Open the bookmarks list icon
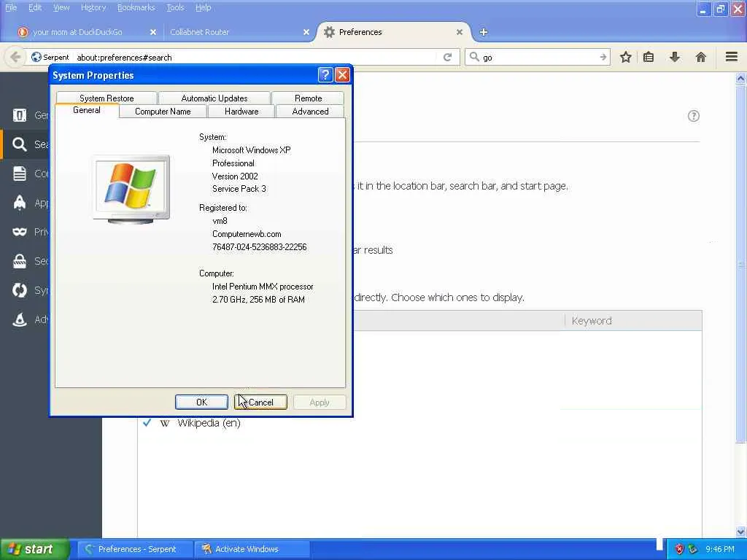Viewport: 747px width, 560px height. [x=649, y=57]
